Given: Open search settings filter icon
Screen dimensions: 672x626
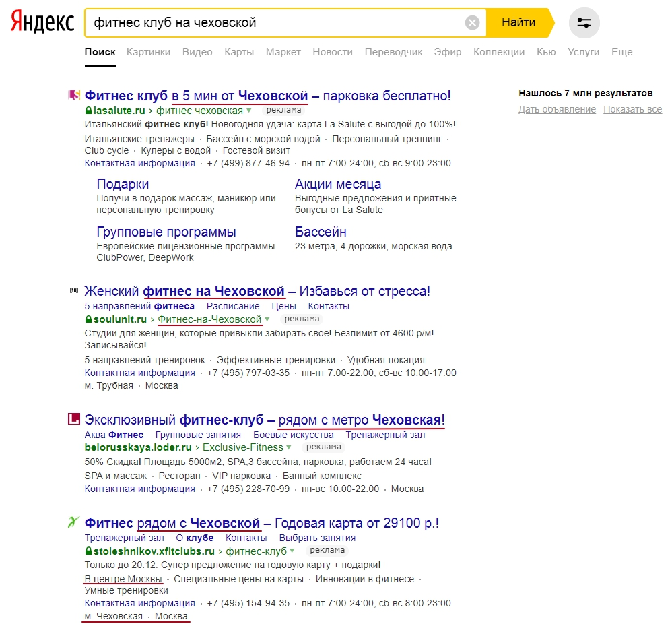Looking at the screenshot, I should pos(584,23).
